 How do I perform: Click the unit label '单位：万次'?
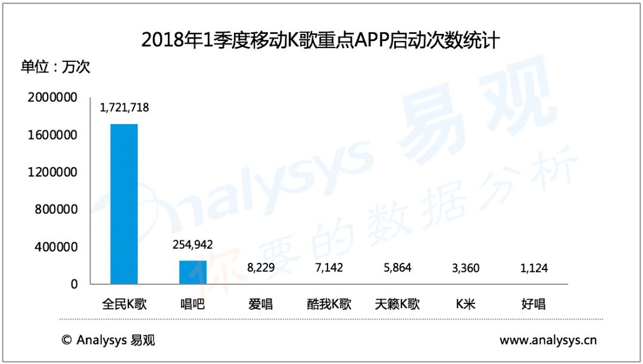[x=55, y=67]
